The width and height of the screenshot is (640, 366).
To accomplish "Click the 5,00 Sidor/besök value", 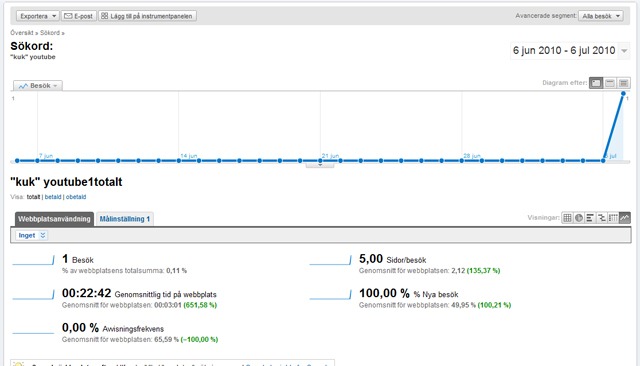I will pyautogui.click(x=371, y=259).
